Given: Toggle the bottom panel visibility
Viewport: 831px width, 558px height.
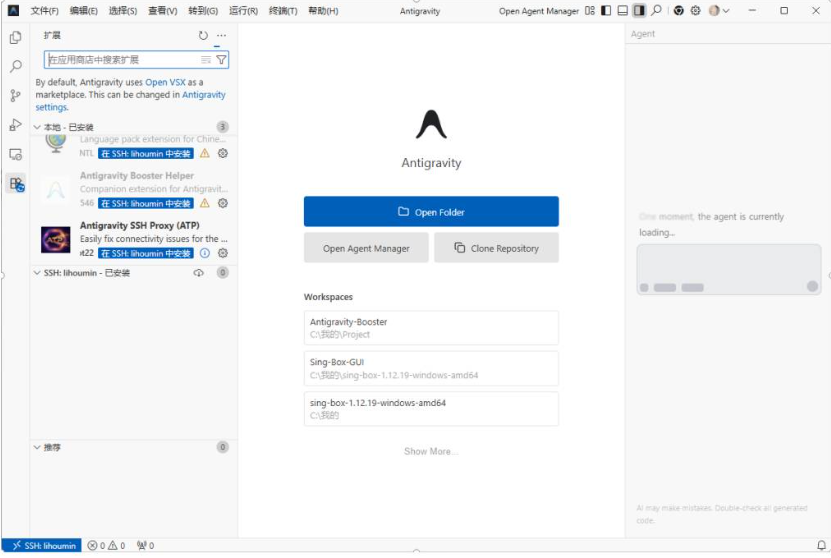Looking at the screenshot, I should (x=622, y=11).
